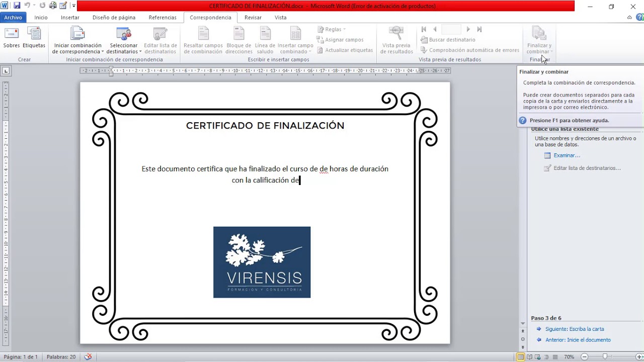Select Draft view button
This screenshot has height=362, width=644.
coord(554,357)
